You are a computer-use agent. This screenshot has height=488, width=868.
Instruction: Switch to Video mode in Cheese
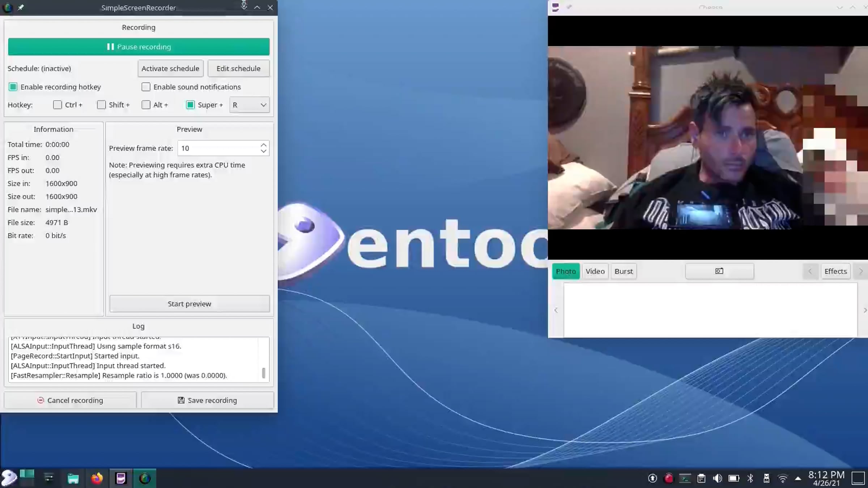(x=595, y=271)
